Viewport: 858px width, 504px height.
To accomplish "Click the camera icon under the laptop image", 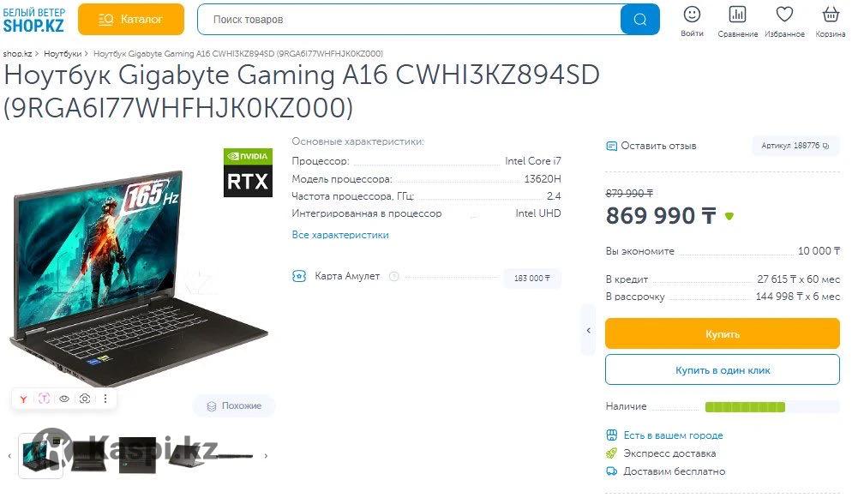I will tap(85, 399).
